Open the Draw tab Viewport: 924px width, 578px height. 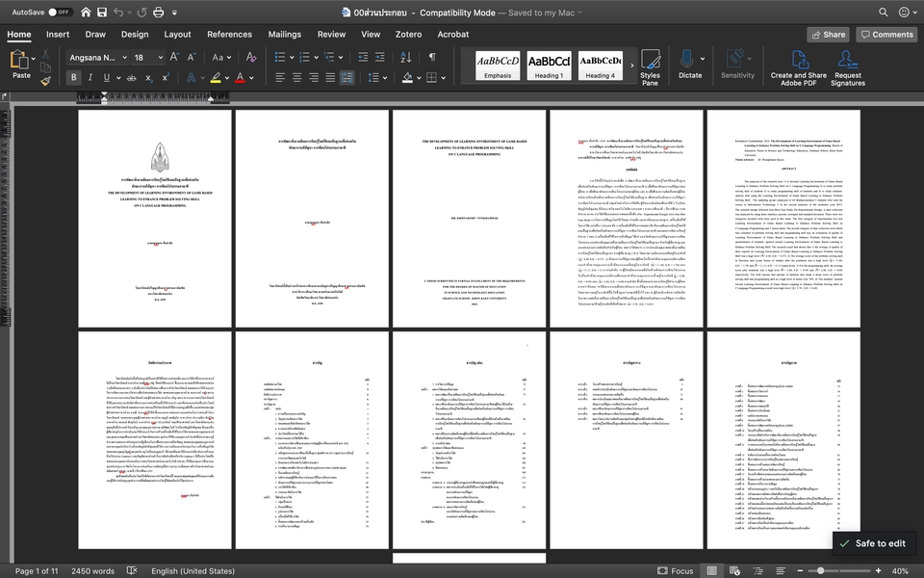point(95,35)
